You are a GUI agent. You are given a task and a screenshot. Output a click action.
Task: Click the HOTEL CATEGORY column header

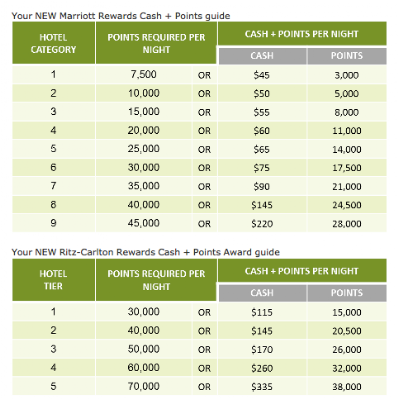[53, 43]
